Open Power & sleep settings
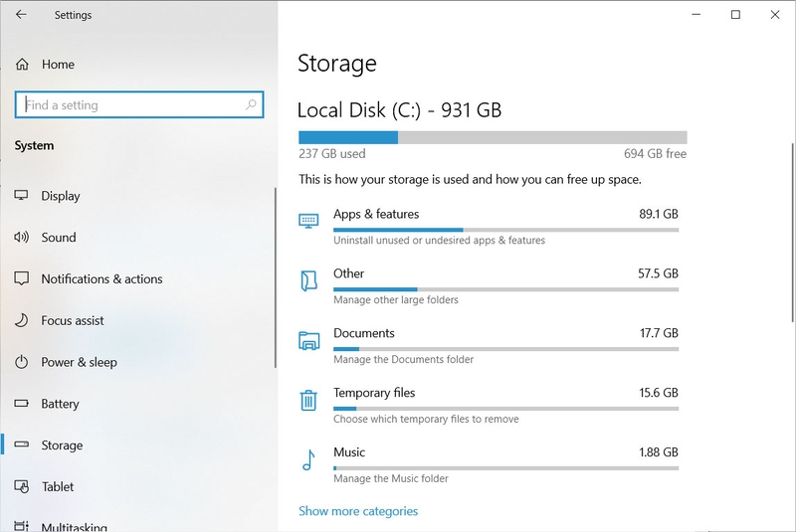This screenshot has height=532, width=796. pos(79,362)
